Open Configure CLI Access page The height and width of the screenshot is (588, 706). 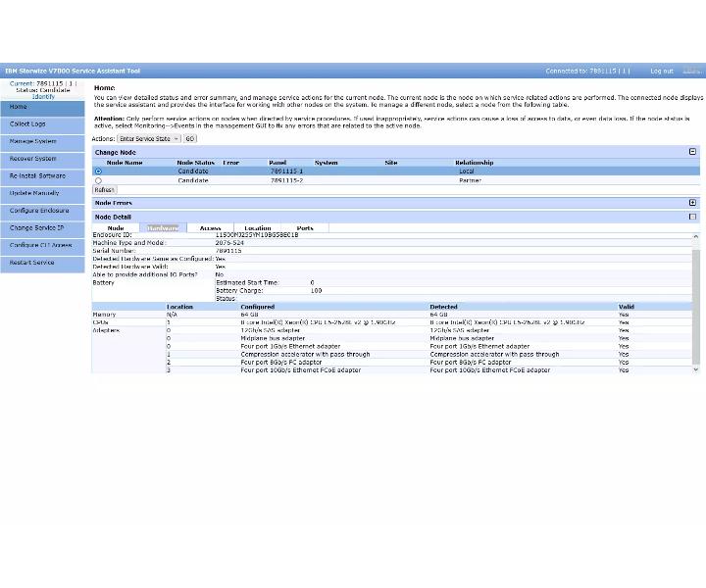pyautogui.click(x=42, y=246)
